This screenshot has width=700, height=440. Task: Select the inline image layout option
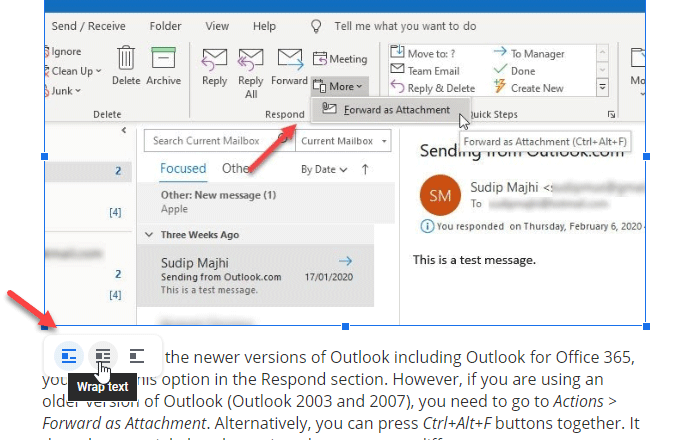pos(69,356)
